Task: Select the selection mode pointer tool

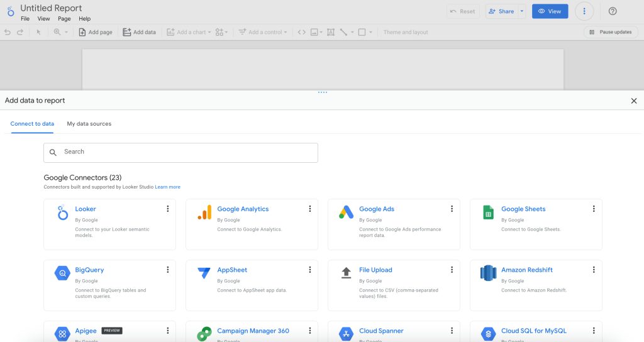Action: pos(38,32)
